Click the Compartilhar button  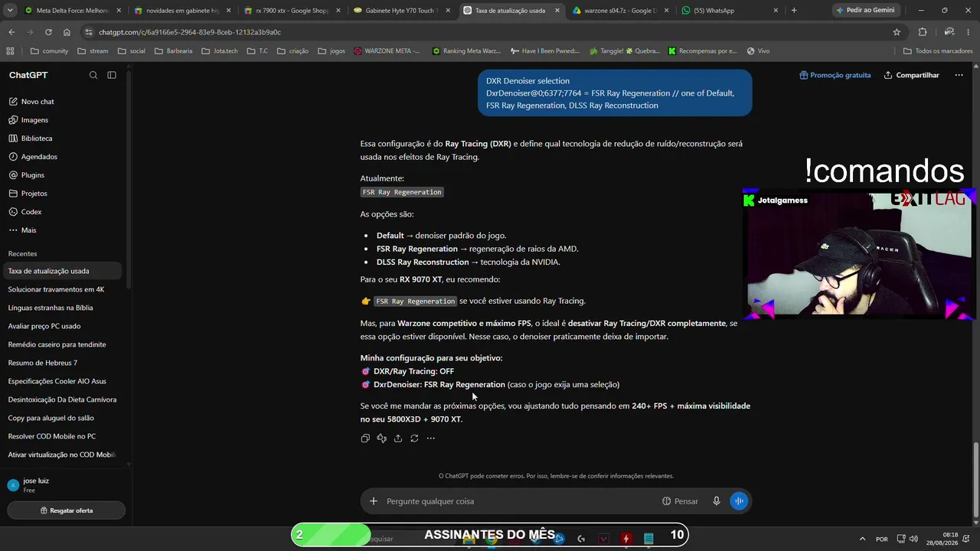pyautogui.click(x=911, y=75)
